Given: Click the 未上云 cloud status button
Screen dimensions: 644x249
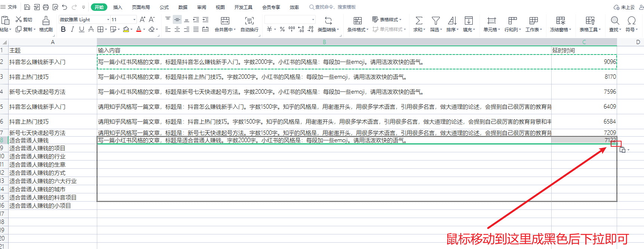Looking at the screenshot, I should point(624,7).
